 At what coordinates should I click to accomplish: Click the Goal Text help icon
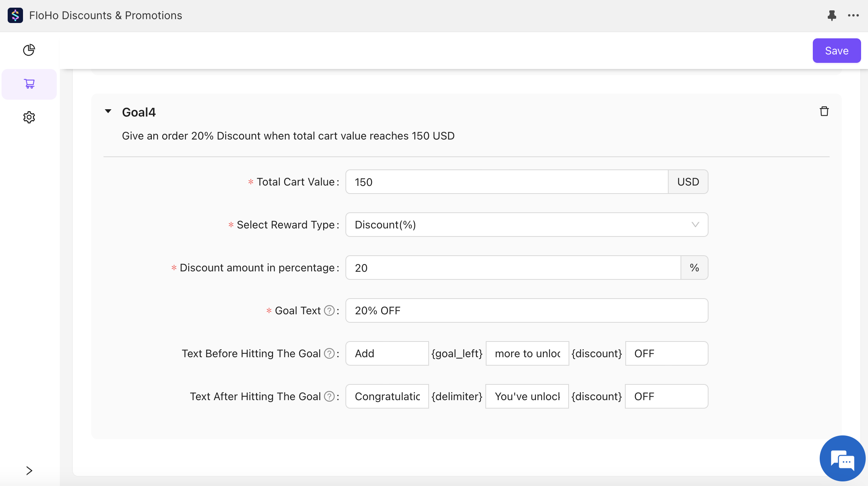point(329,310)
